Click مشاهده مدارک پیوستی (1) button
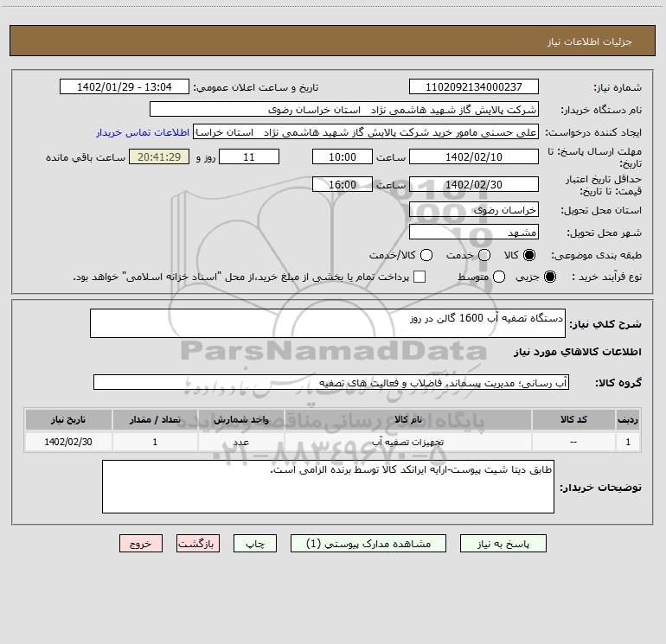666x644 pixels. (x=368, y=544)
